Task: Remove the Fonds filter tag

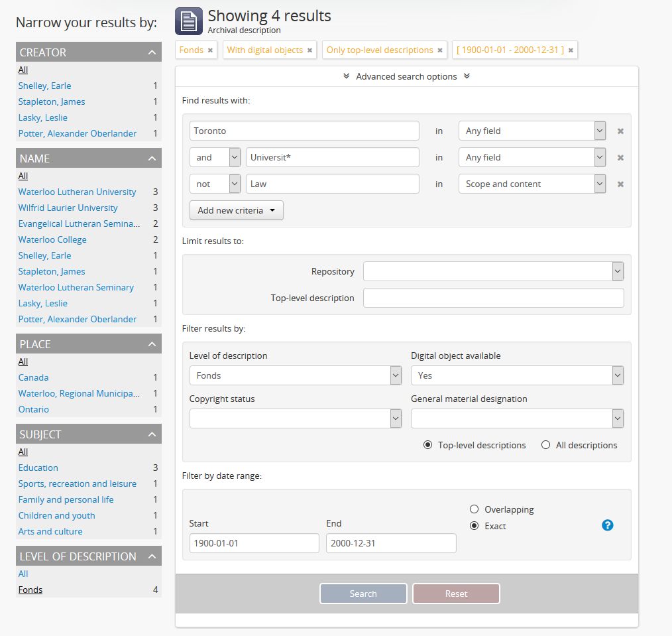Action: [x=210, y=50]
